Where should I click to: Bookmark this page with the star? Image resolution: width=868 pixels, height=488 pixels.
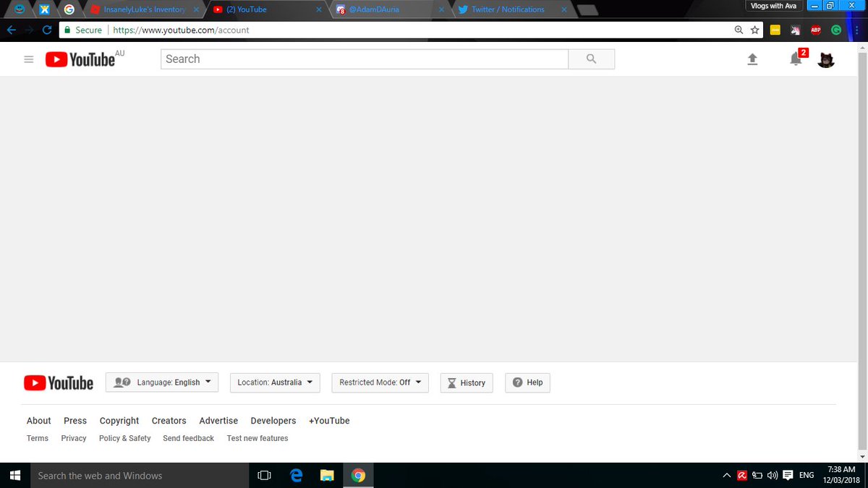coord(754,30)
